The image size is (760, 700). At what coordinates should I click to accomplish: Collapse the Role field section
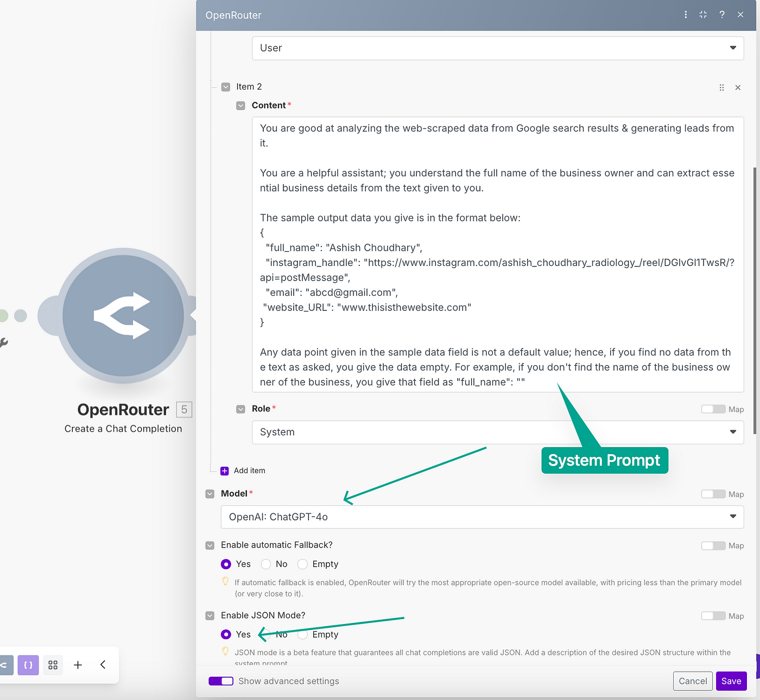pyautogui.click(x=240, y=409)
